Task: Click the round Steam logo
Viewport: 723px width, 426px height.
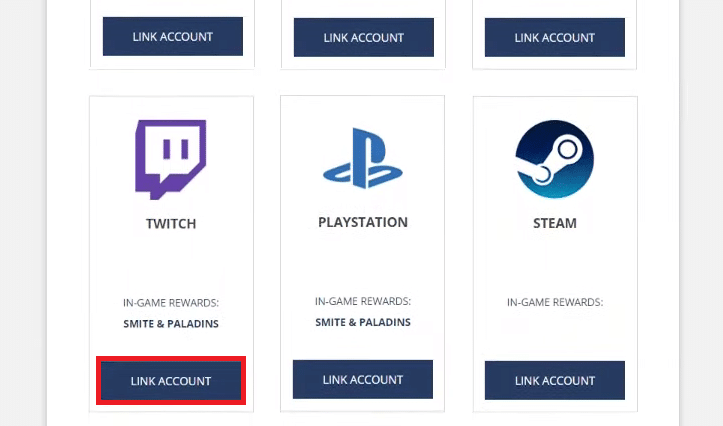Action: (555, 159)
